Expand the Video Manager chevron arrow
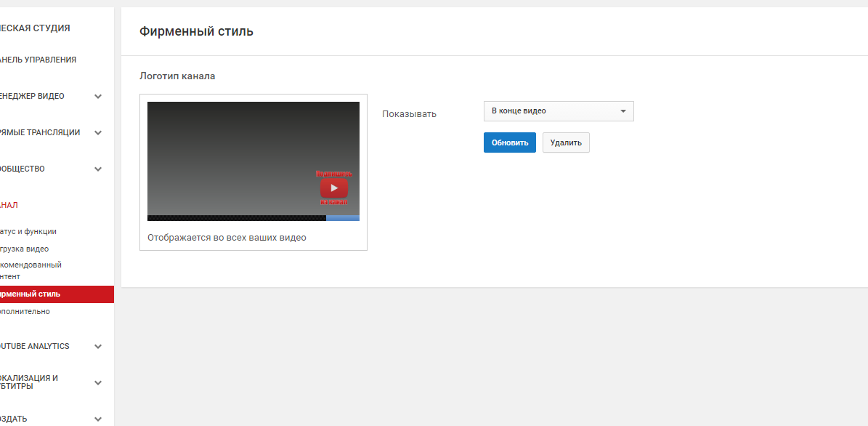 pos(98,96)
